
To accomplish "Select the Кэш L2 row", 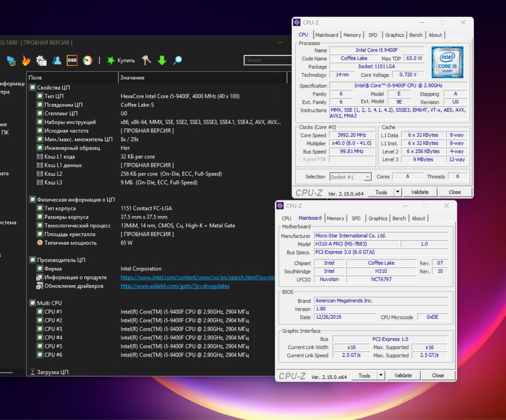I will point(157,174).
